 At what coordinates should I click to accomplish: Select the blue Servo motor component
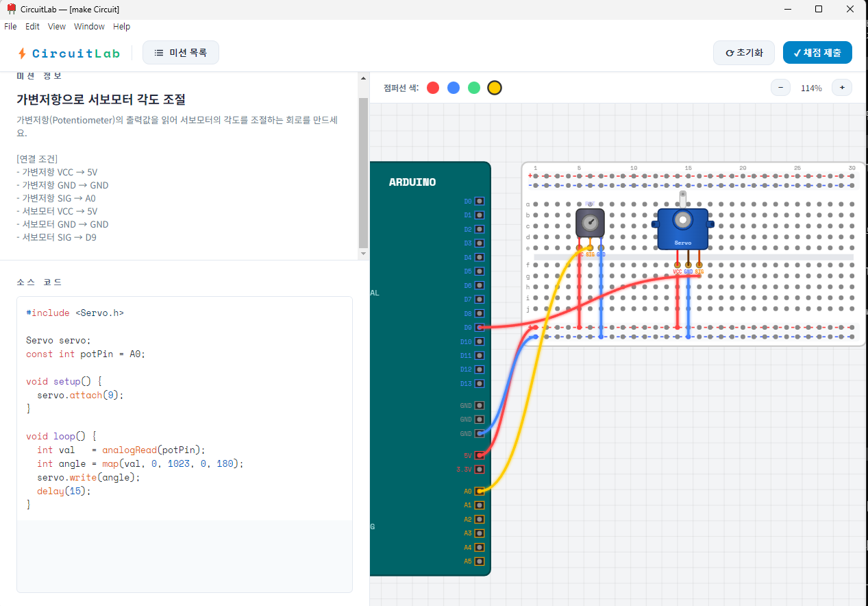682,230
